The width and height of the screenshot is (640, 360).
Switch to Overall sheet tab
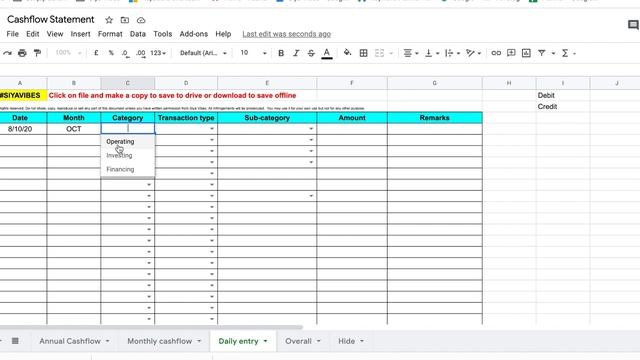pyautogui.click(x=298, y=341)
